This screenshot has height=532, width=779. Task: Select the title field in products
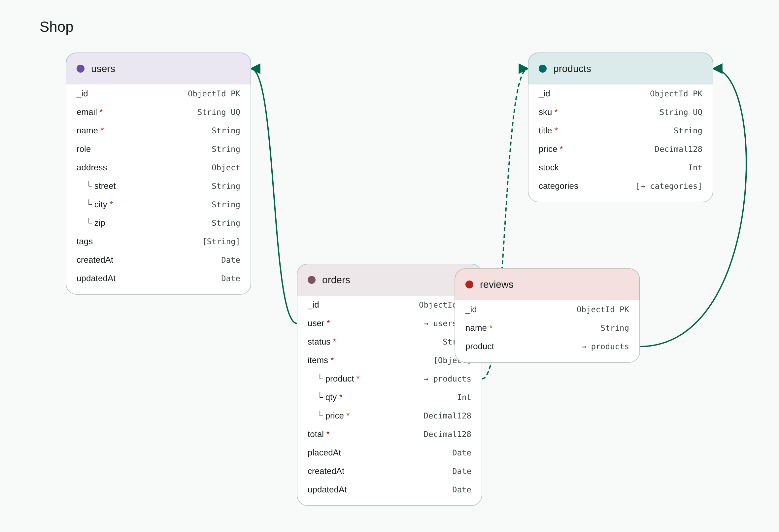tap(621, 130)
